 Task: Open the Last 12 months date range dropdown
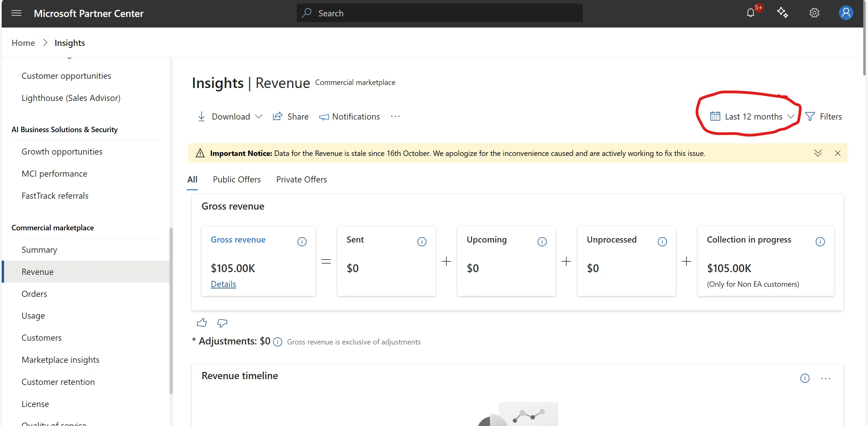(752, 117)
